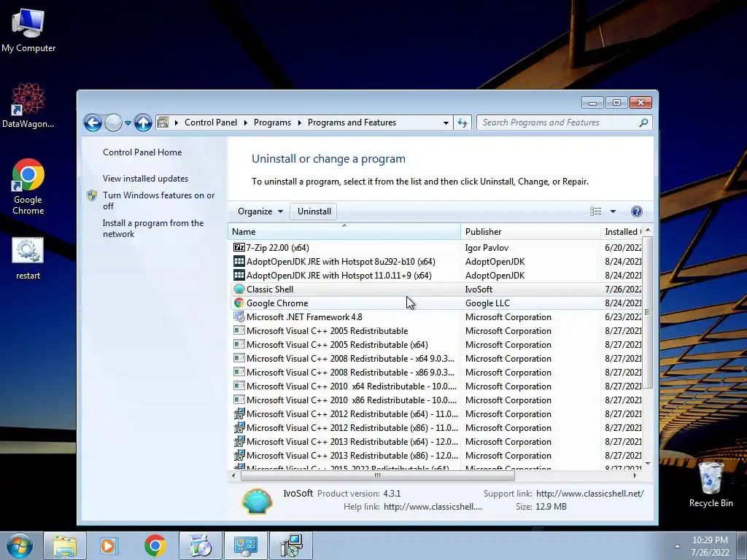This screenshot has height=560, width=747.
Task: Sort by the Publisher column header
Action: (x=530, y=232)
